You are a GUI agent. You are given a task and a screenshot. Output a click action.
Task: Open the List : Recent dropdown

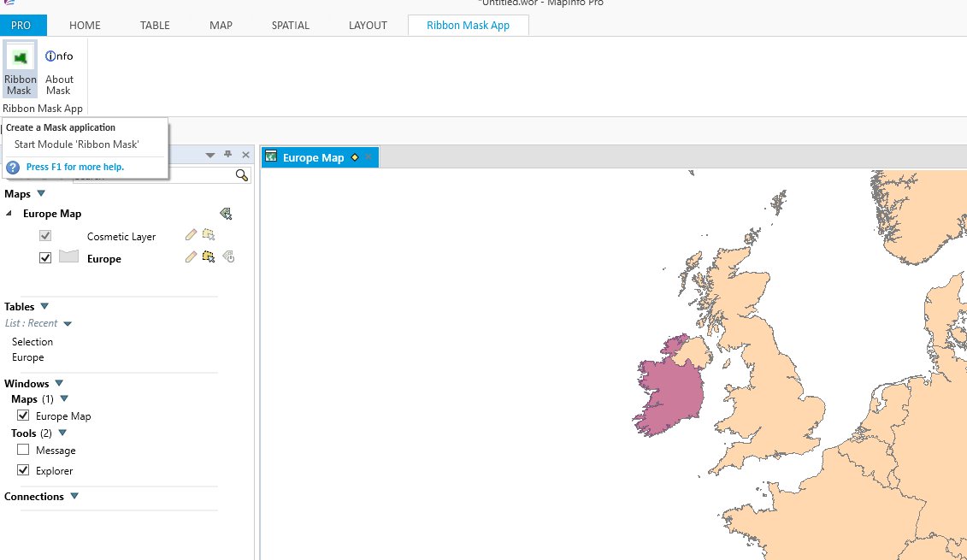tap(68, 324)
